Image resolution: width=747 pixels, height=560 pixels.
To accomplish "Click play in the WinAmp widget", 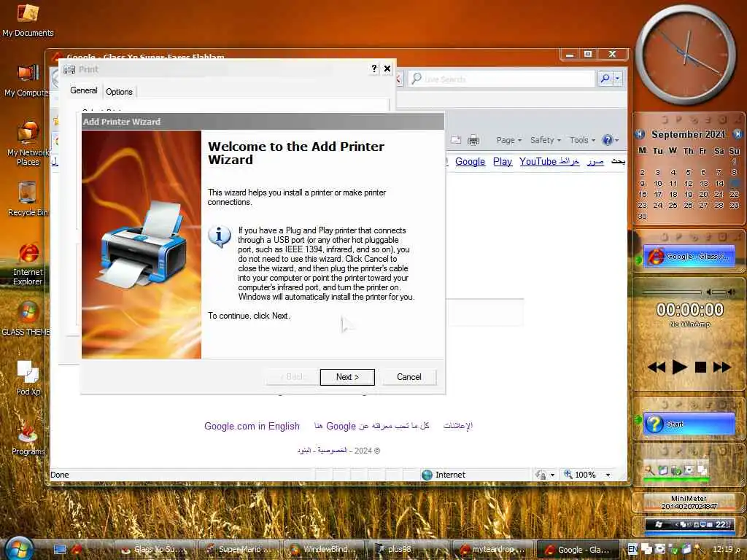I will click(x=679, y=367).
